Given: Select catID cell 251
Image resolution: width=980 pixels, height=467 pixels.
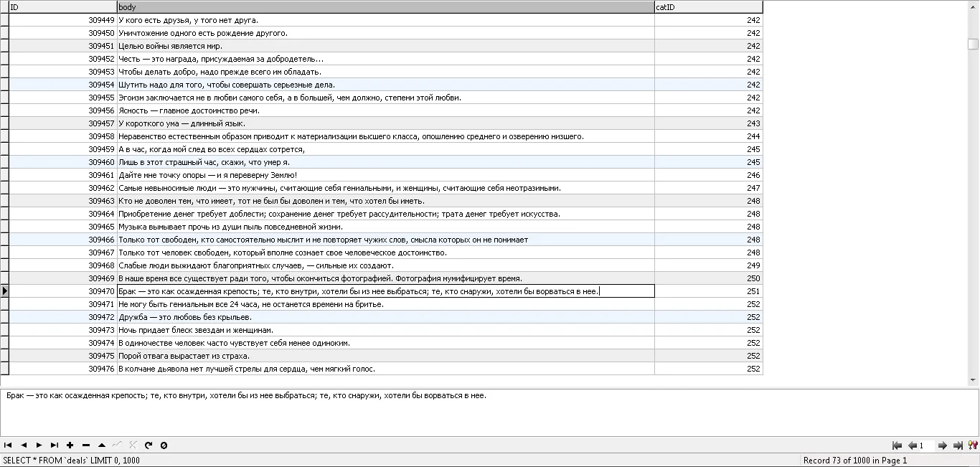Looking at the screenshot, I should [709, 291].
